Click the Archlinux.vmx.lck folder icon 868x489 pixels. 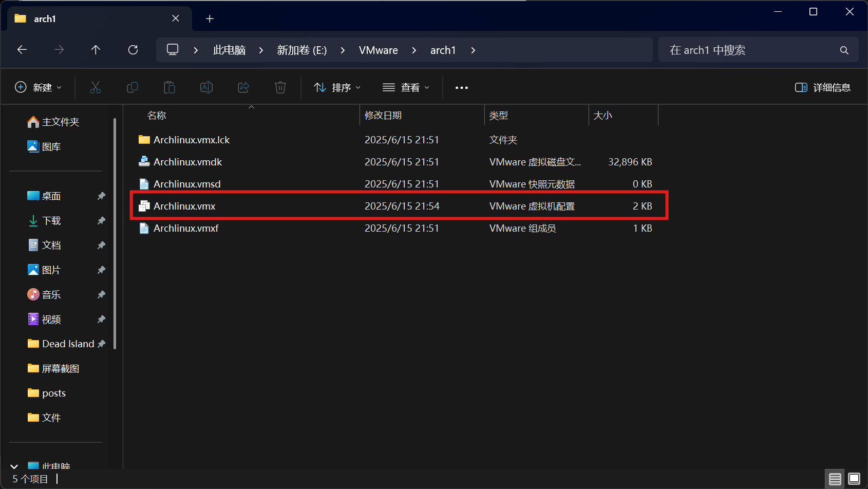point(144,140)
